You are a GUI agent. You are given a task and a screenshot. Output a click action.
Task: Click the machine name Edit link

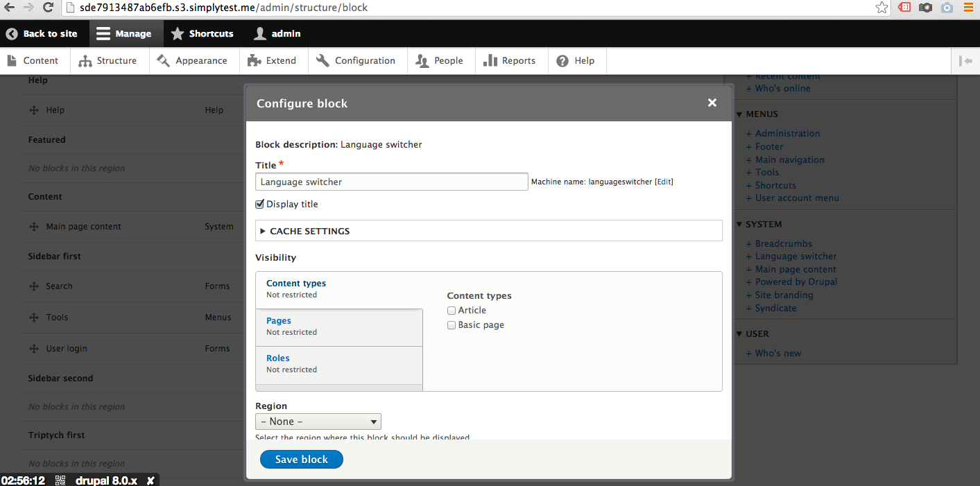coord(664,182)
